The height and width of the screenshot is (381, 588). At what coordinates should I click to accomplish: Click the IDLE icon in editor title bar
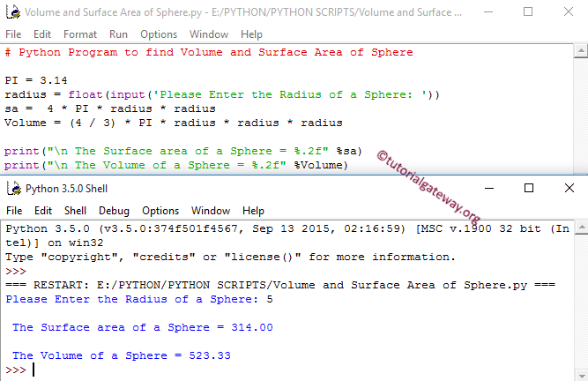pyautogui.click(x=13, y=12)
